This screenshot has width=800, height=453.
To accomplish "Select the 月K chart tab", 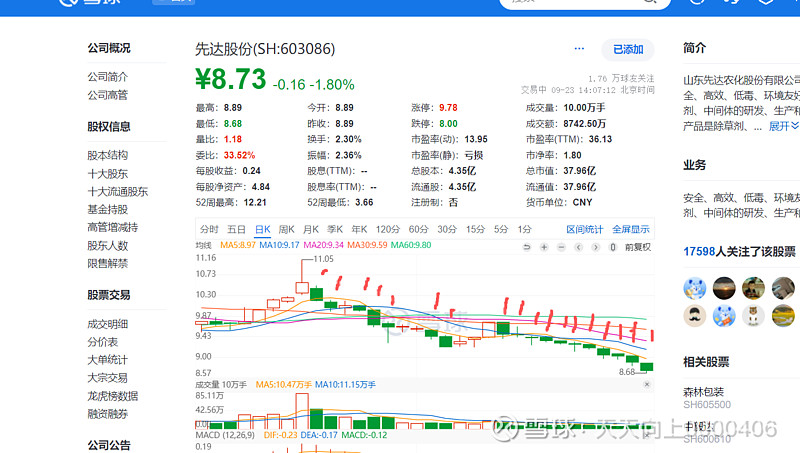I will tap(311, 230).
